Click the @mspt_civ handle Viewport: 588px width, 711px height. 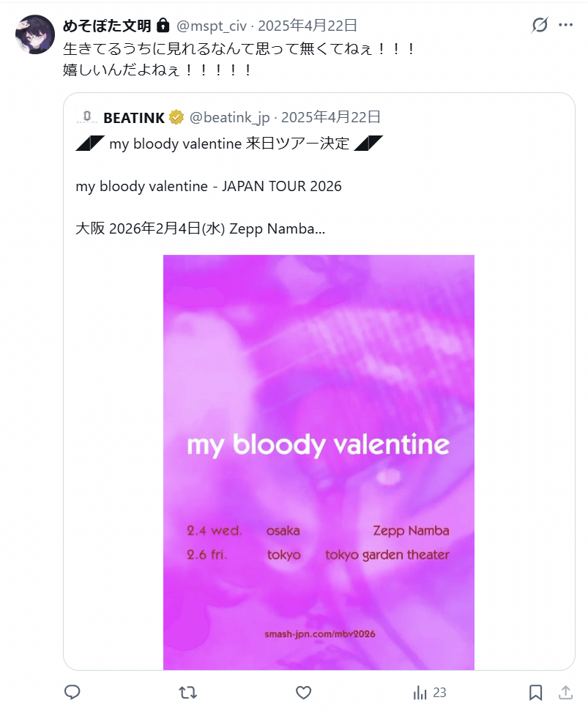point(211,26)
